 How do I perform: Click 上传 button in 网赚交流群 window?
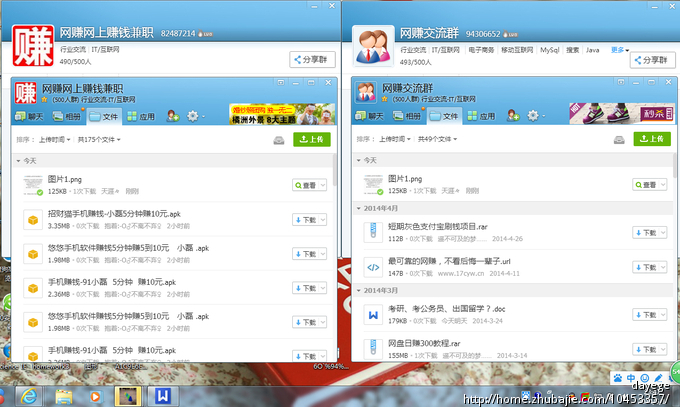click(x=652, y=139)
